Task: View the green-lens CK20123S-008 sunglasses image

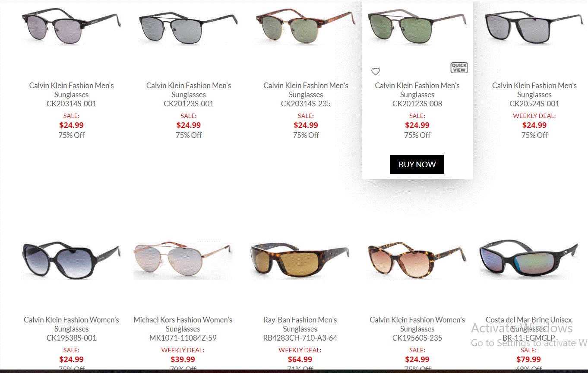Action: [417, 27]
